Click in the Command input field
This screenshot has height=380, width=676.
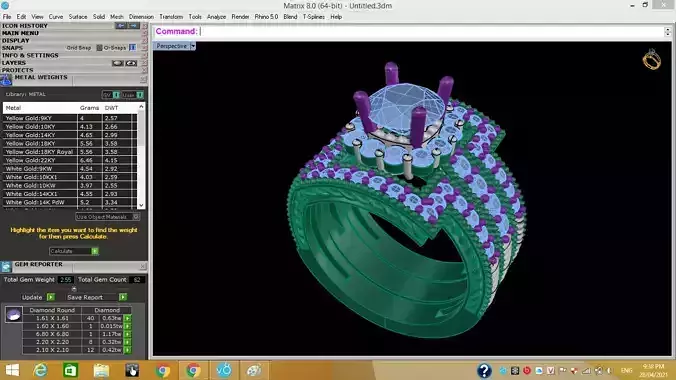431,31
